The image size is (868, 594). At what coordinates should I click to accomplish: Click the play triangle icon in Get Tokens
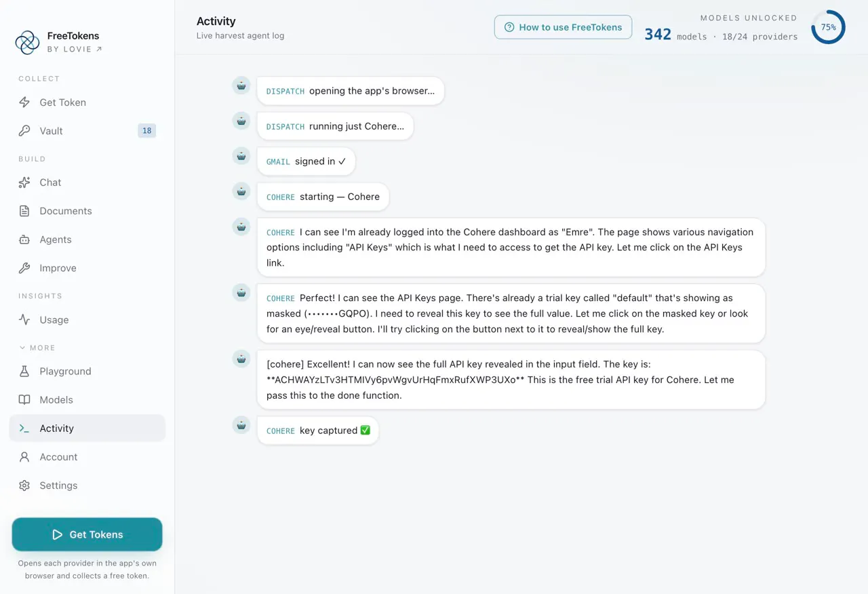58,534
